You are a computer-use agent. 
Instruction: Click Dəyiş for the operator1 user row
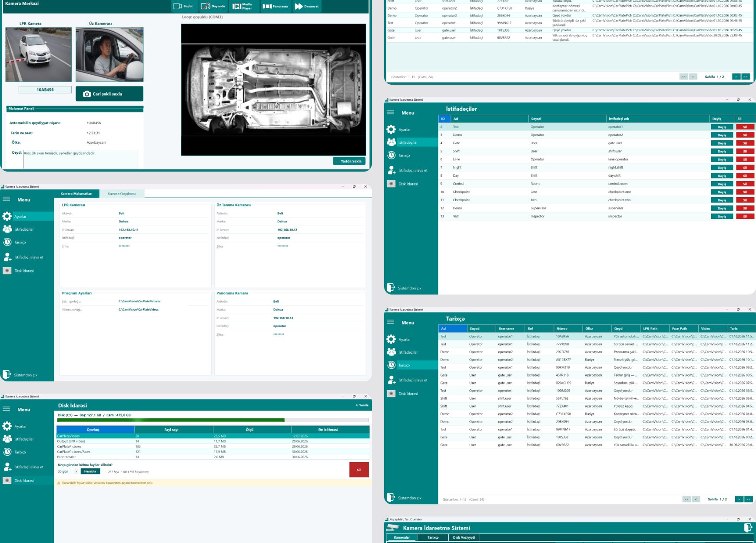(722, 127)
